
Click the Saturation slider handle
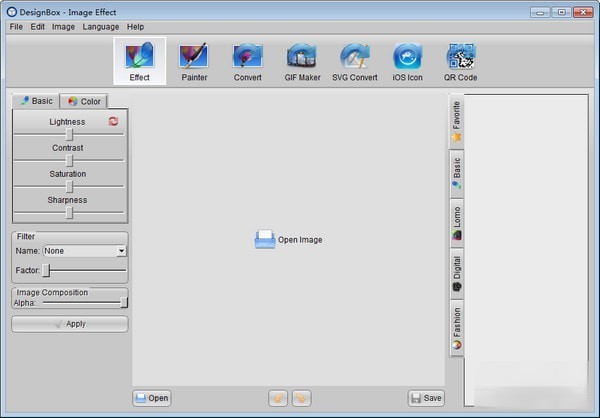click(x=69, y=186)
